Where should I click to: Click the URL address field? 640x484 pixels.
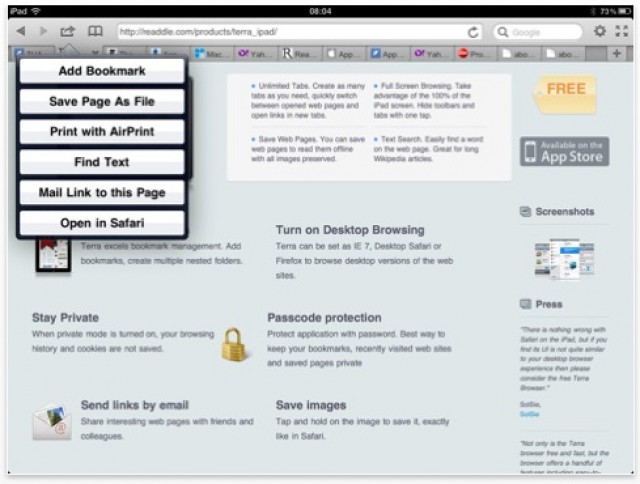[290, 32]
